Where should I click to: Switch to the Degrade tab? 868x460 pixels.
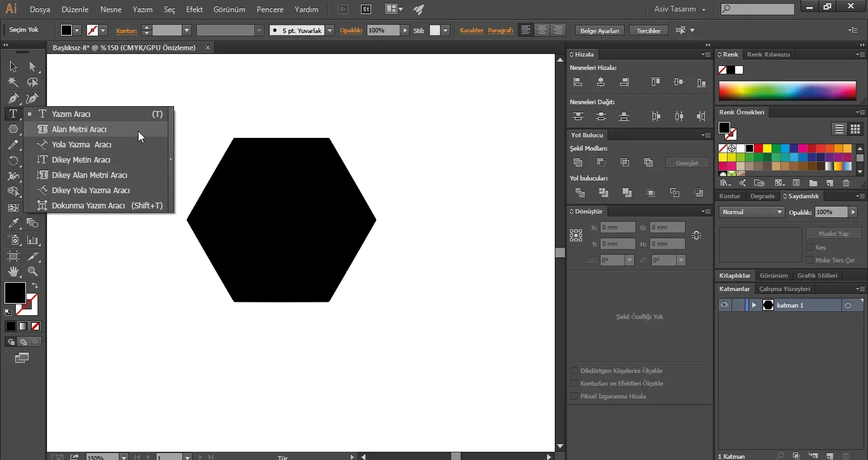[x=763, y=196]
